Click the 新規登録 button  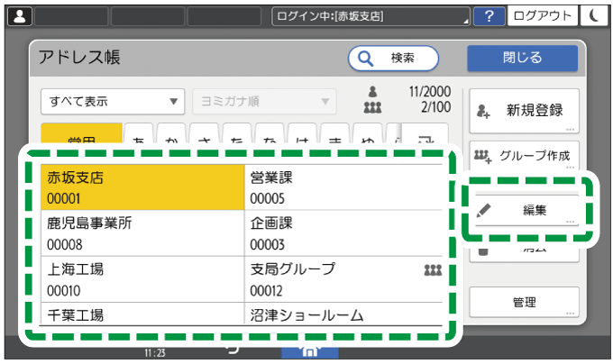coord(524,111)
